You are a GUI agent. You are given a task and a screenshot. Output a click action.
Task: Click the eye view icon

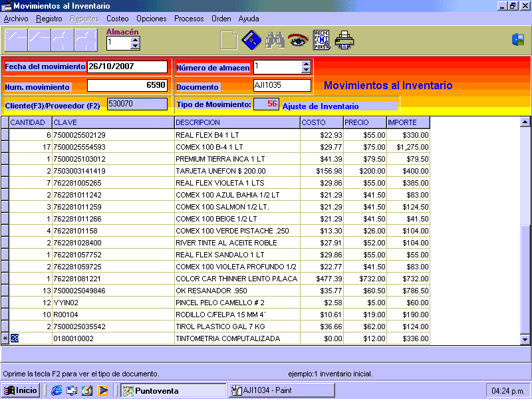(x=297, y=41)
